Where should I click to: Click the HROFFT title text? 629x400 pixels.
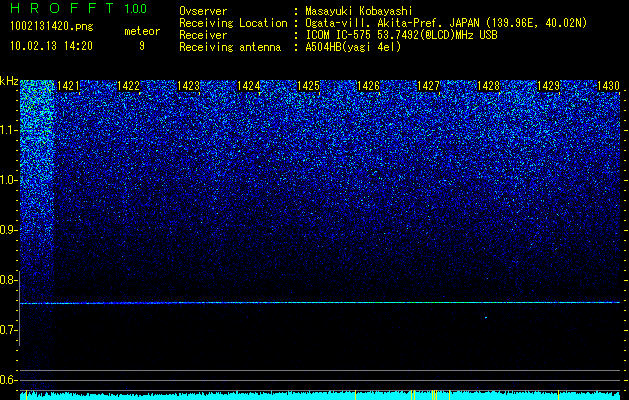[x=62, y=8]
